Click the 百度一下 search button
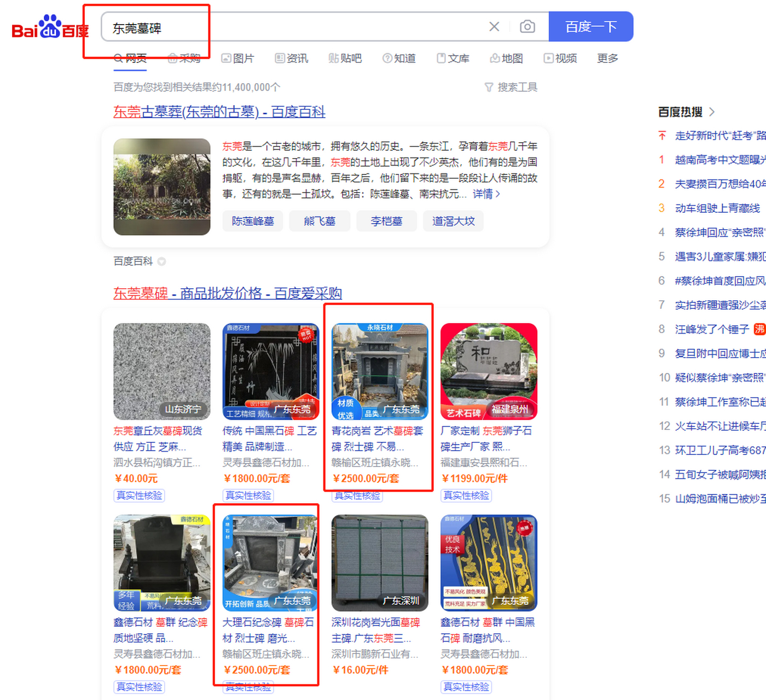 [591, 26]
